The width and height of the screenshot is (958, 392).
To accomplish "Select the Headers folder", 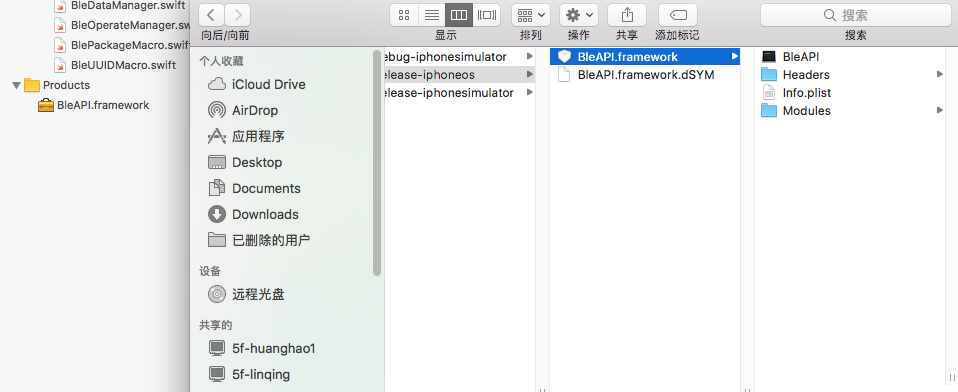I will pos(796,74).
